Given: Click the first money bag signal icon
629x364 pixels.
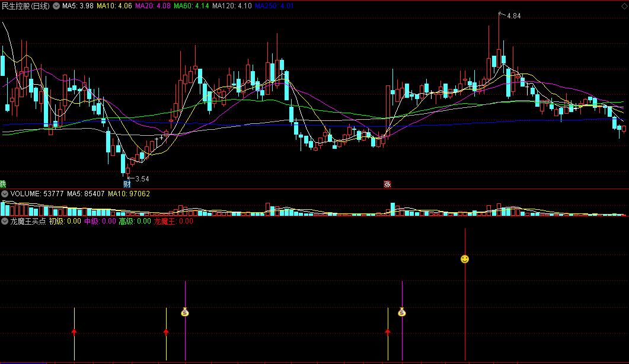Looking at the screenshot, I should click(x=185, y=312).
